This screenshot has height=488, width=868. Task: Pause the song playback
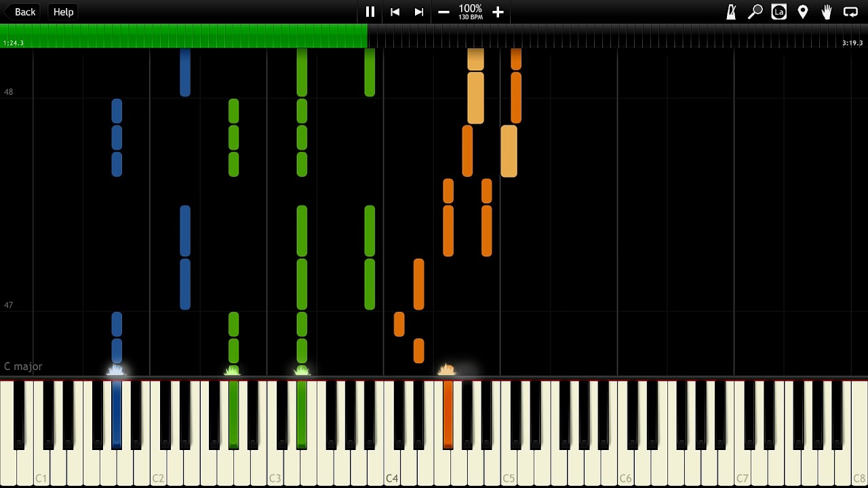pos(370,12)
